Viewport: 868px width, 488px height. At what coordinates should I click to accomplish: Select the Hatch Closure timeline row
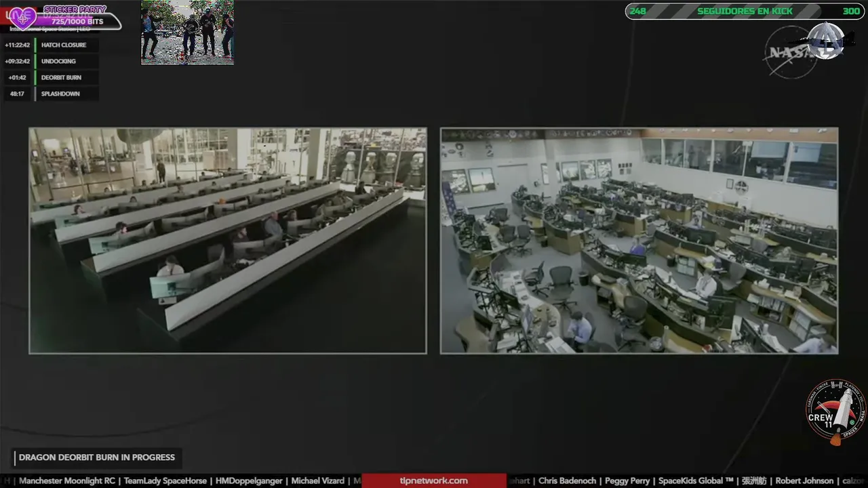tap(51, 45)
